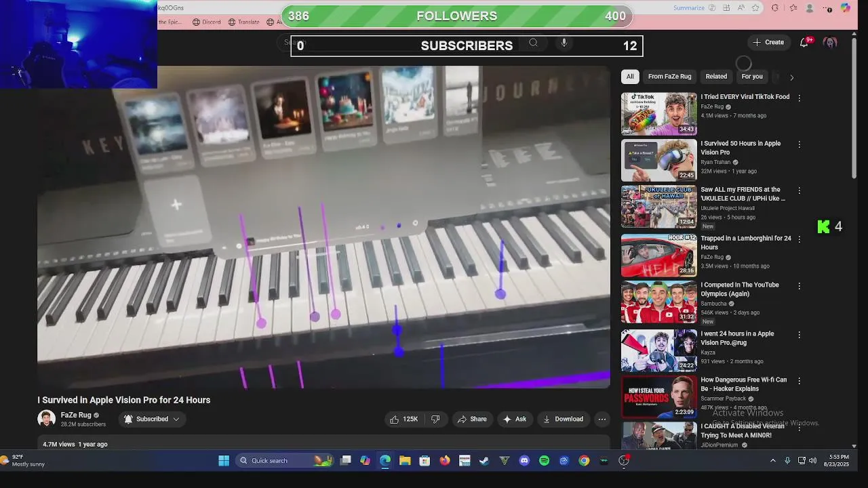Screen dimensions: 868x488
Task: Click the video player piano frame
Action: coord(323,227)
